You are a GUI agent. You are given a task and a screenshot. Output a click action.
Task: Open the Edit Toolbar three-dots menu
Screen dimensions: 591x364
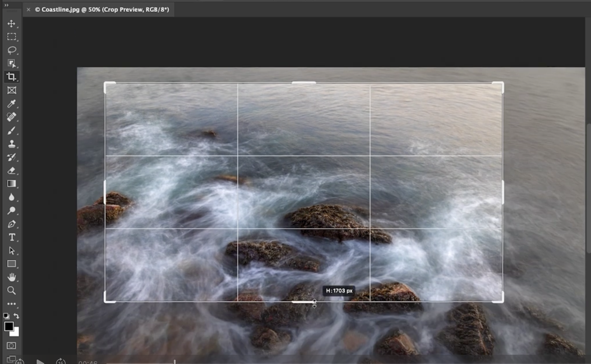point(12,304)
